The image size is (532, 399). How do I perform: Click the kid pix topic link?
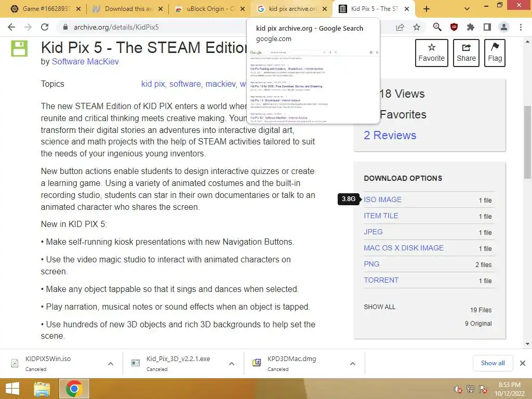[x=153, y=84]
